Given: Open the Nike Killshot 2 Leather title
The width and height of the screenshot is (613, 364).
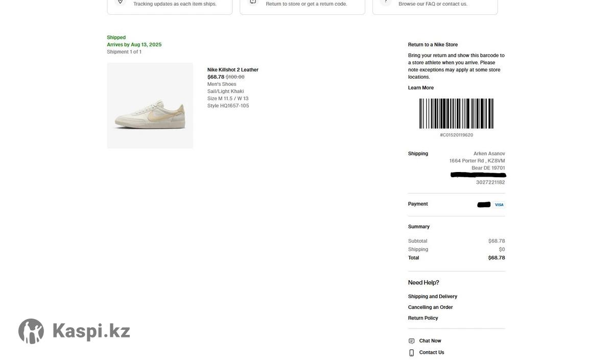Looking at the screenshot, I should point(232,70).
